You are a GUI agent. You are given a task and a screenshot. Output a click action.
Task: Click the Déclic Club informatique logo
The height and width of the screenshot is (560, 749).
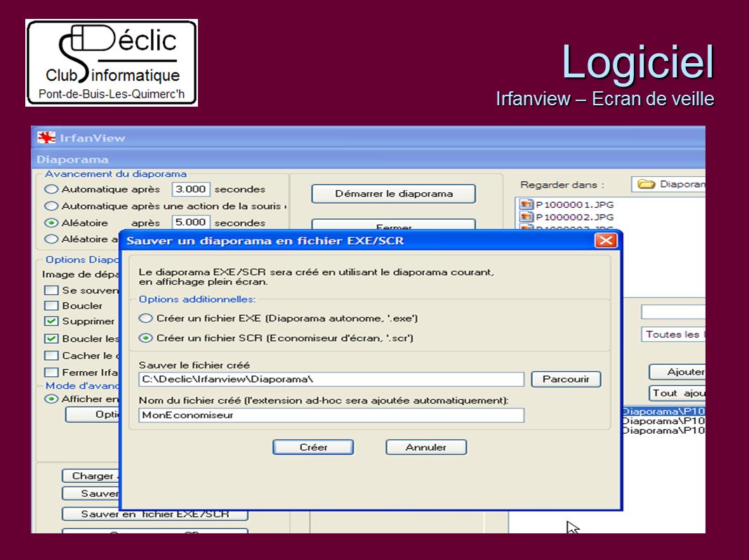click(112, 62)
